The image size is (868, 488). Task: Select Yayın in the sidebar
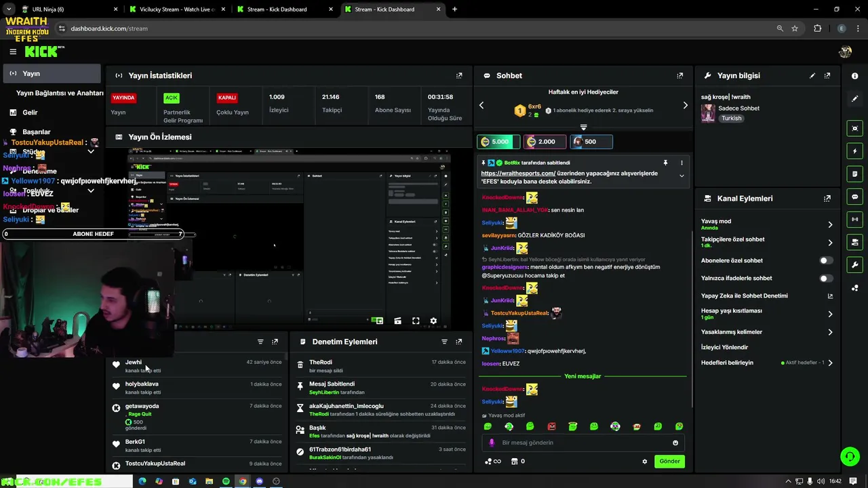click(52, 73)
